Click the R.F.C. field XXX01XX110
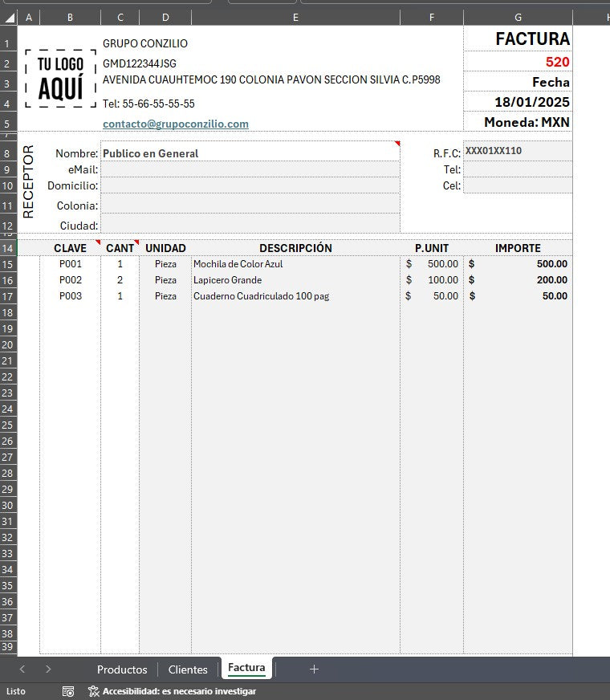Image resolution: width=610 pixels, height=700 pixels. pos(518,151)
